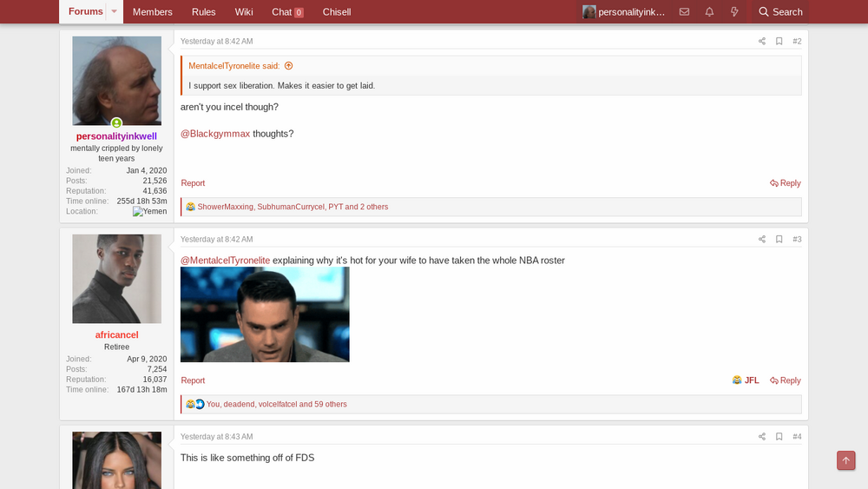Open the inbox envelope icon
The width and height of the screenshot is (868, 489).
684,11
